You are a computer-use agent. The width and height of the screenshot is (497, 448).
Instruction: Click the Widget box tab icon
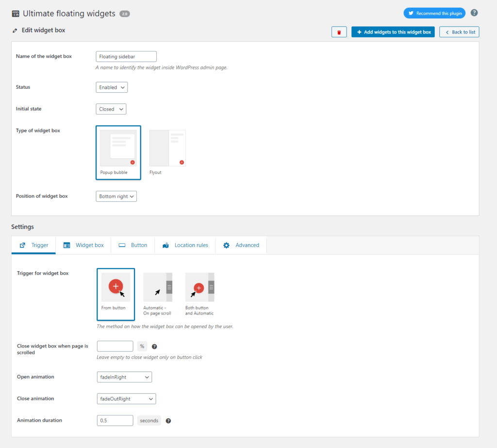click(66, 246)
